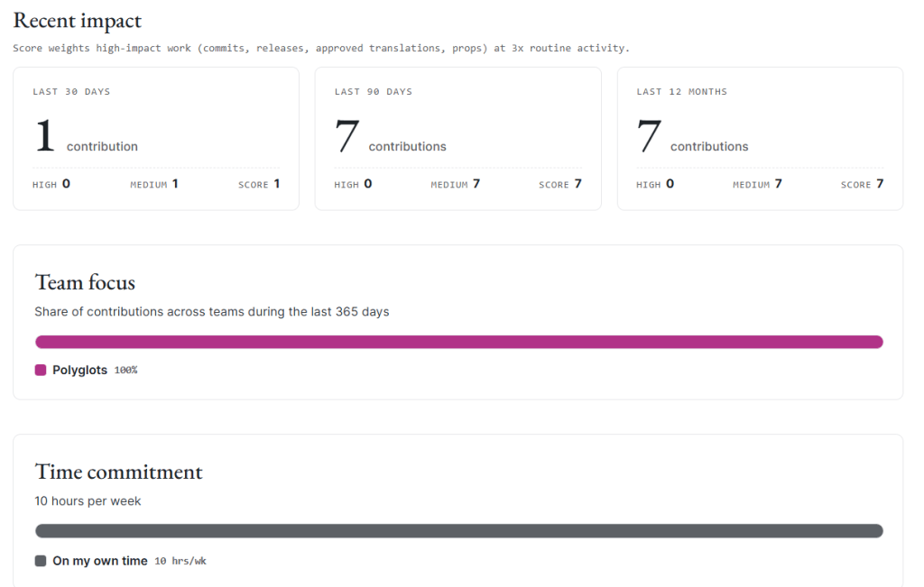The image size is (924, 587).
Task: Click the gray On my own time swatch
Action: [40, 561]
